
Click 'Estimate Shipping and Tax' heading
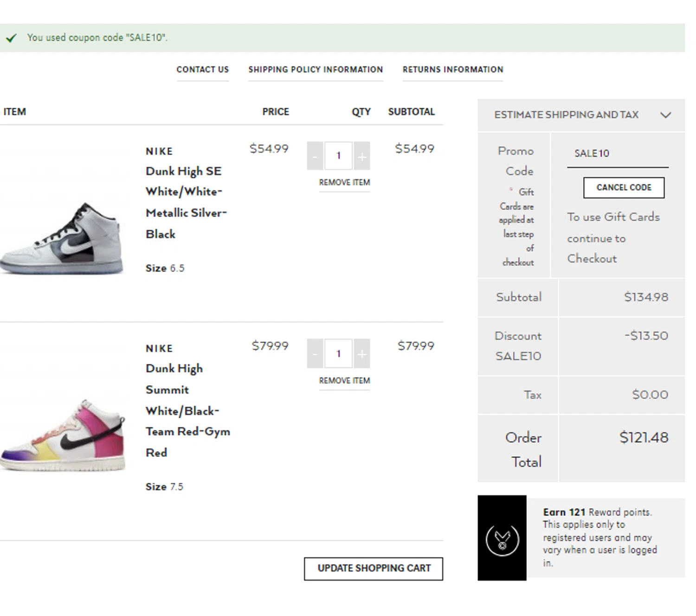pyautogui.click(x=566, y=115)
